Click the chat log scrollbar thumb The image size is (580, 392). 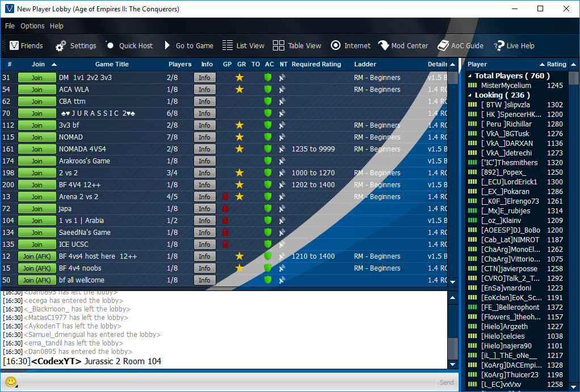click(x=453, y=348)
